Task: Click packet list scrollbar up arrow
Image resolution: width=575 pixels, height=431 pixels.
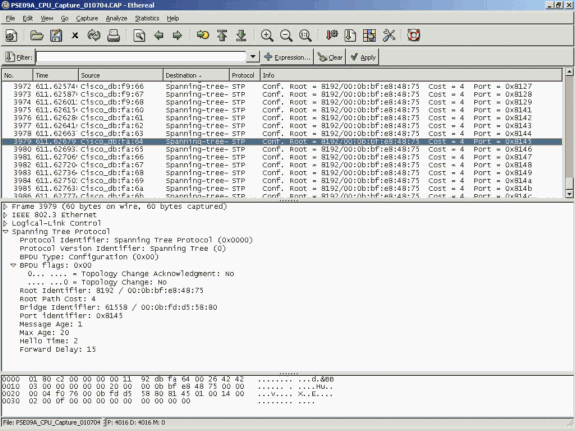Action: pos(569,72)
